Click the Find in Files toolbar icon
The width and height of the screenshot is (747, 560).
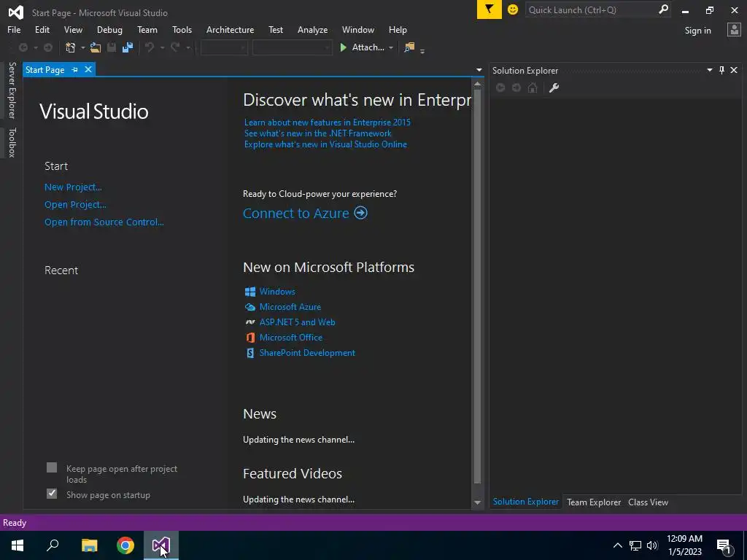click(x=409, y=47)
